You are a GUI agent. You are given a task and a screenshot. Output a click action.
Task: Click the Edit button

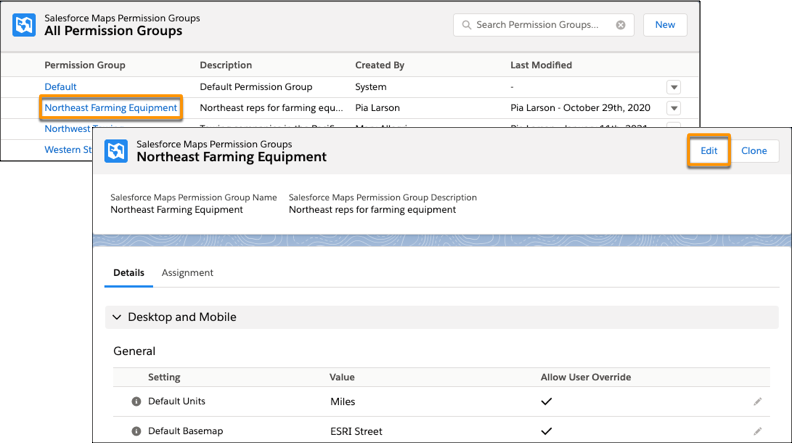(x=709, y=151)
